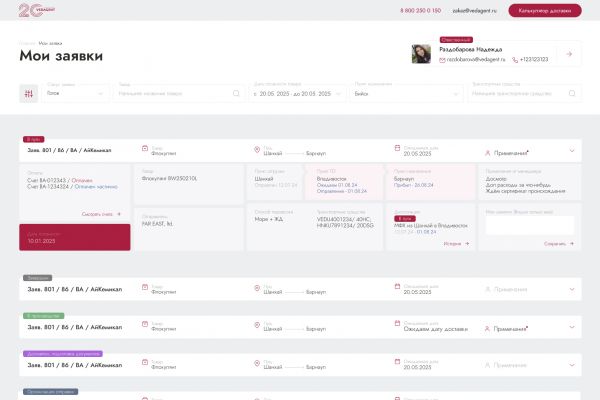Click goods icon in green-tagged request row

click(145, 324)
